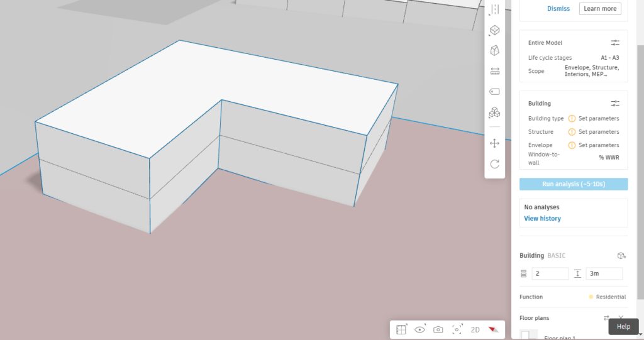Click the BASIC label next to Building
Viewport: 644px width, 340px height.
(556, 255)
